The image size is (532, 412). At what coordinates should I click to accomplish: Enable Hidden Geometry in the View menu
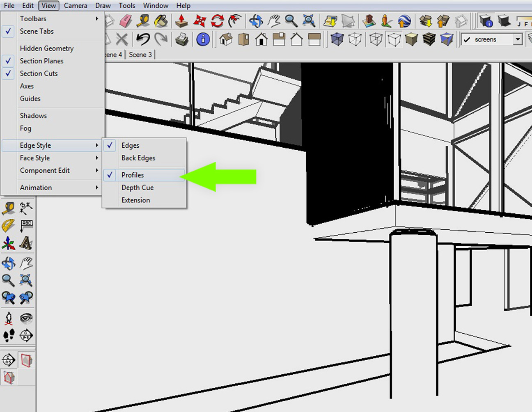46,48
